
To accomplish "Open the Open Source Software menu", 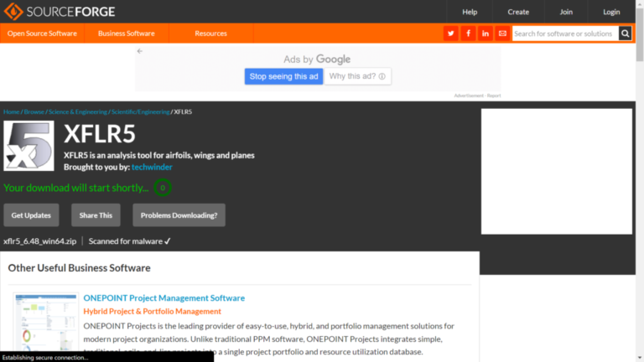I will pos(42,34).
